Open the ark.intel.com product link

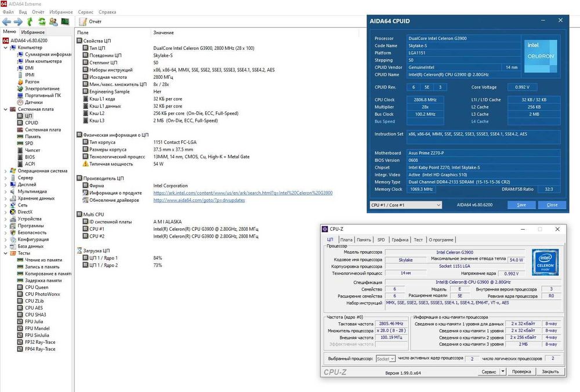(x=243, y=193)
